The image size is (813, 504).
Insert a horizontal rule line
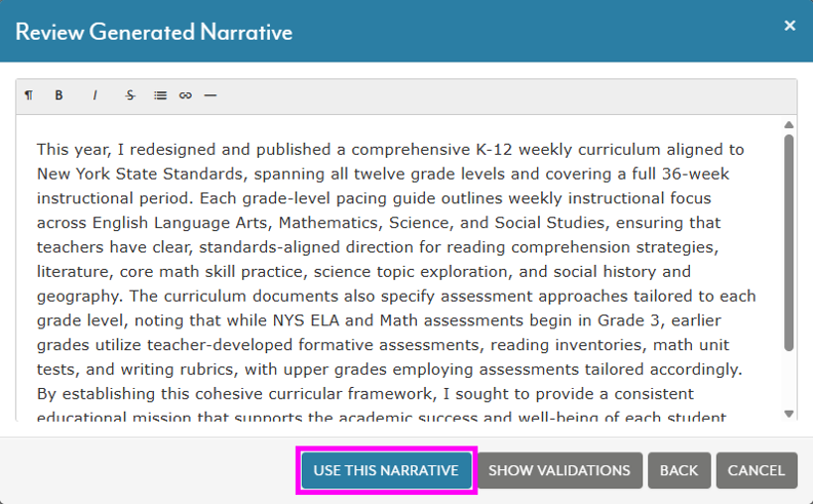pyautogui.click(x=210, y=95)
